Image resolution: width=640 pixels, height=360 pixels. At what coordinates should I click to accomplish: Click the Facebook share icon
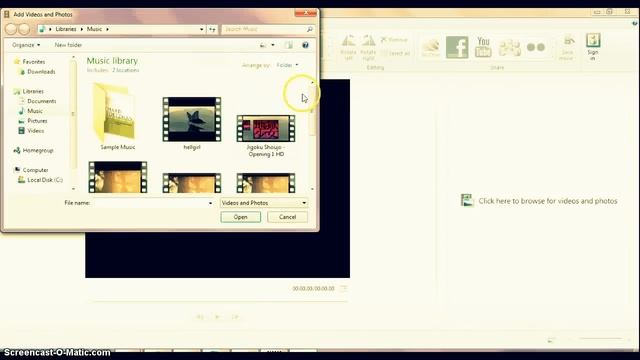(x=457, y=47)
